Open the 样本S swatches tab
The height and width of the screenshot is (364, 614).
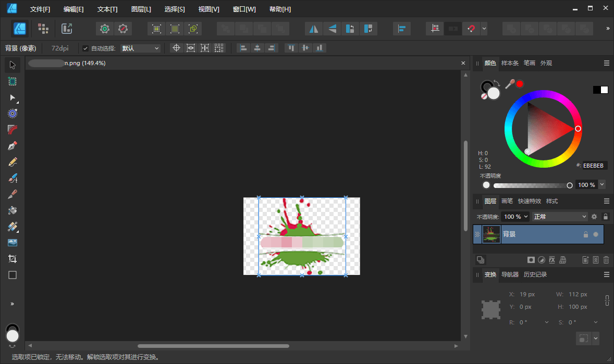point(510,62)
